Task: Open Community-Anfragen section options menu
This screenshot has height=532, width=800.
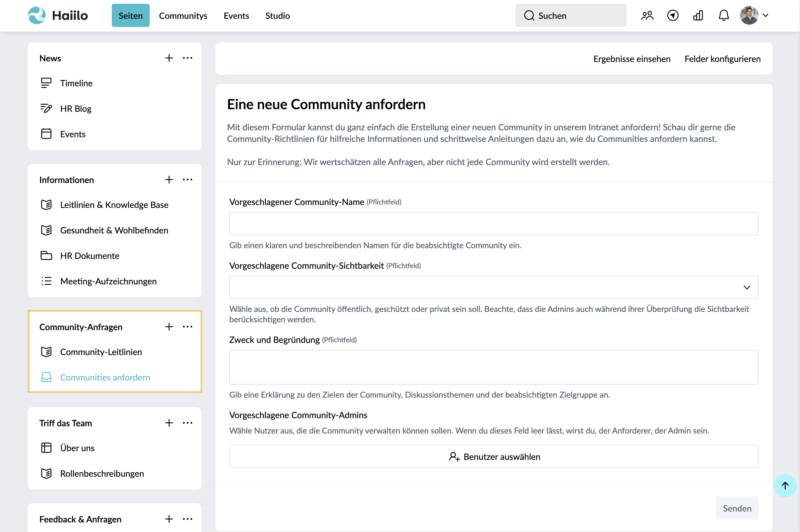Action: (188, 327)
